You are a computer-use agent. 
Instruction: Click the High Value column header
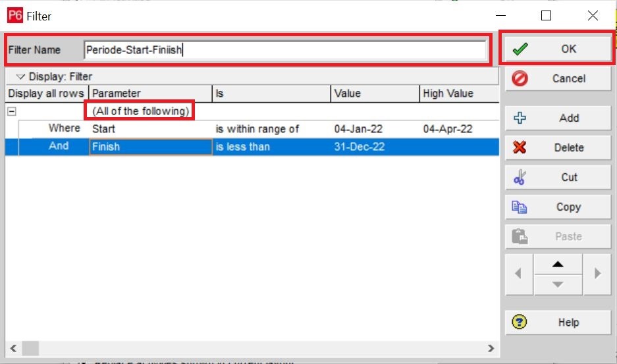[x=459, y=93]
